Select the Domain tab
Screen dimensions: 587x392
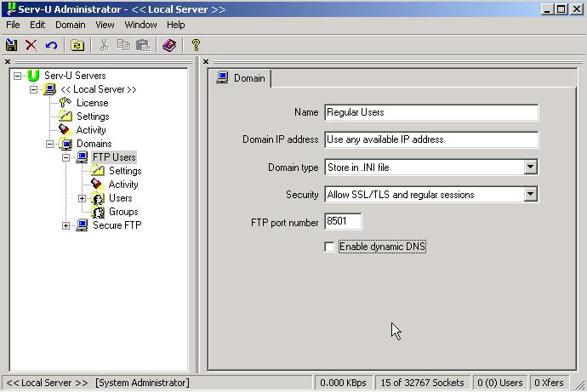[241, 78]
